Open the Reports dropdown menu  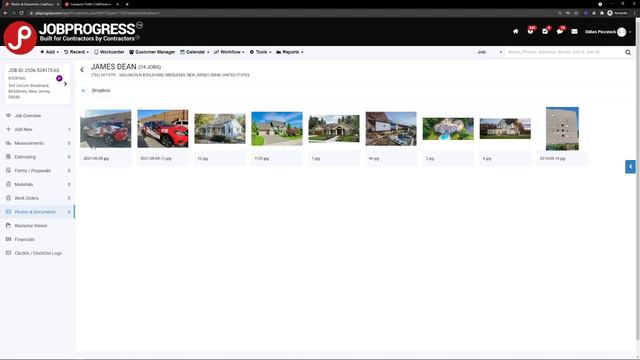coord(290,52)
